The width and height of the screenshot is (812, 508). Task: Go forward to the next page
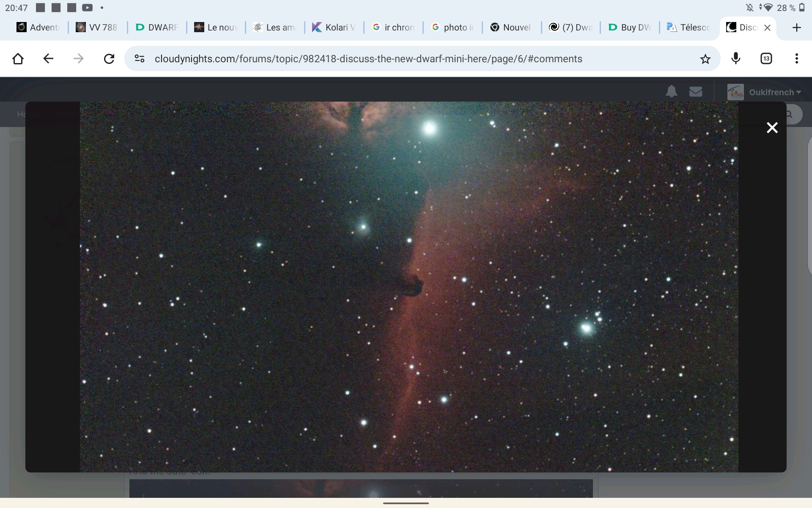tap(79, 59)
